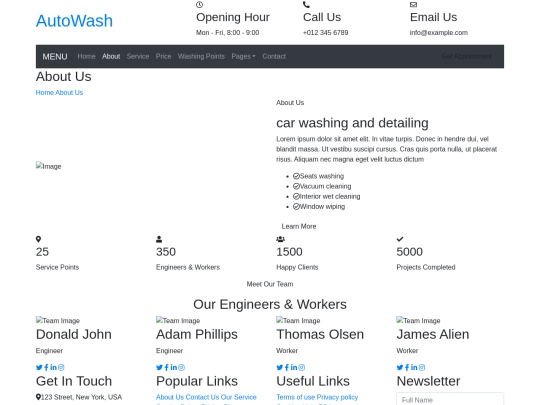Open Thomas Olsen's Instagram icon
Image resolution: width=540 pixels, height=405 pixels.
302,367
